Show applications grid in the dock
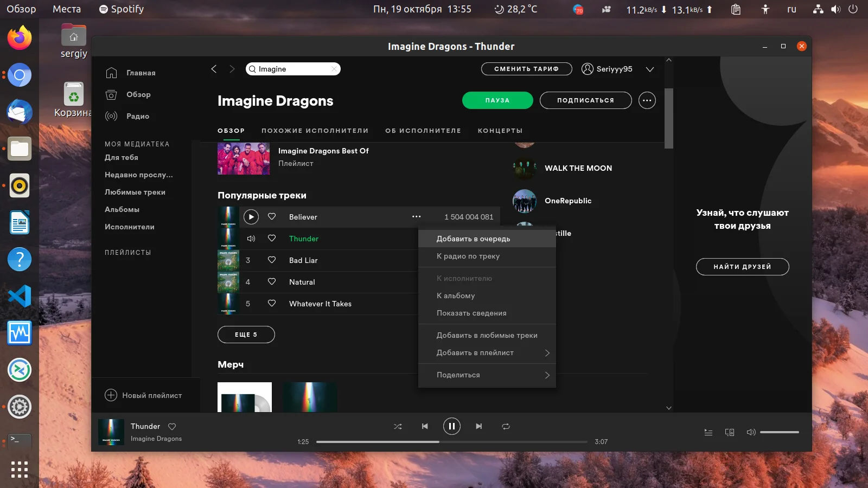The width and height of the screenshot is (868, 488). pos(20,470)
